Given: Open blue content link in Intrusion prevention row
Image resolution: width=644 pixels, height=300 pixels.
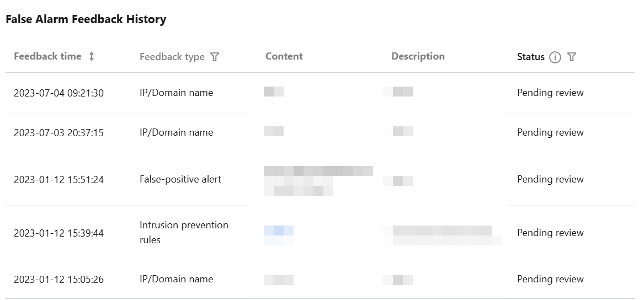Looking at the screenshot, I should [279, 232].
